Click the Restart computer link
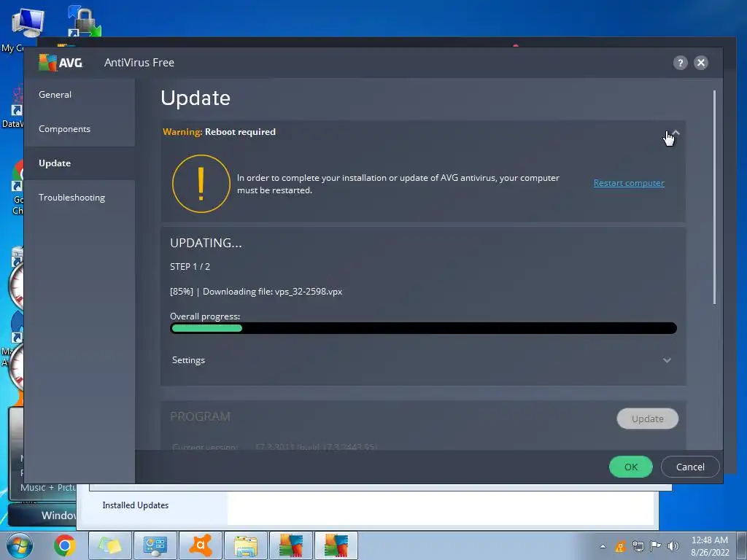747x560 pixels. (628, 183)
